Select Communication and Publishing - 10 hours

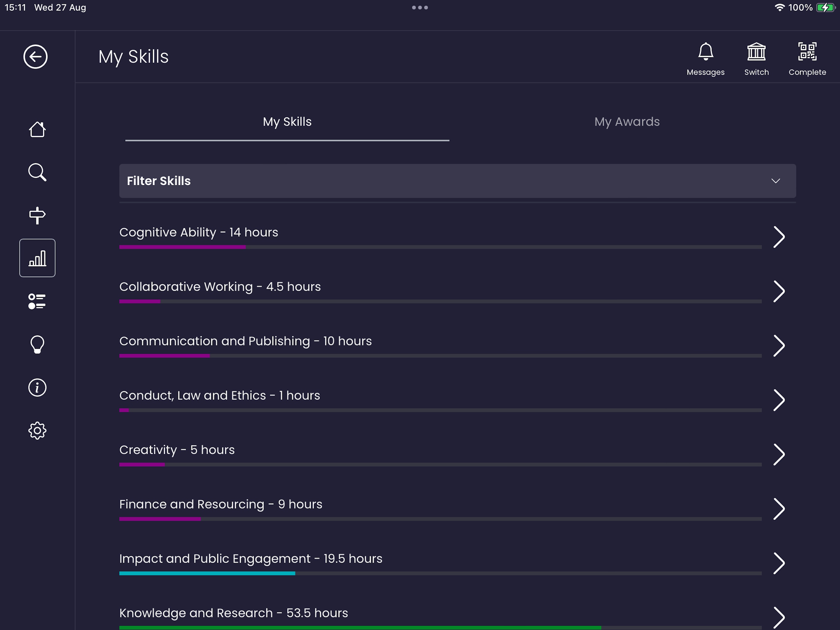coord(245,341)
